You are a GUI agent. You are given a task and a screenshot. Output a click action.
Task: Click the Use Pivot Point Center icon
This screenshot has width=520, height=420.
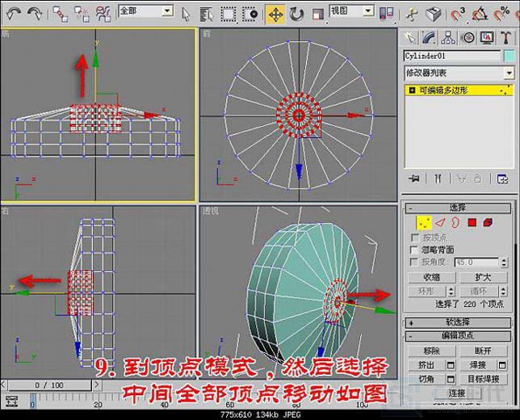coord(387,15)
